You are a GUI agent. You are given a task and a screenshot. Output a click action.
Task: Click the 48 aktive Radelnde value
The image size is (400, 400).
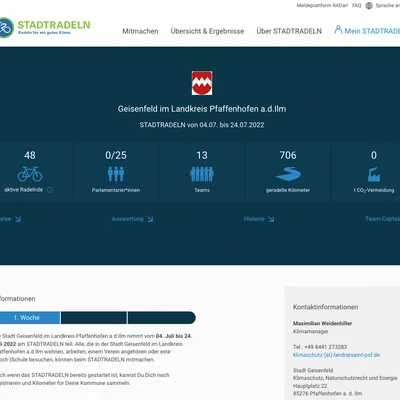30,155
